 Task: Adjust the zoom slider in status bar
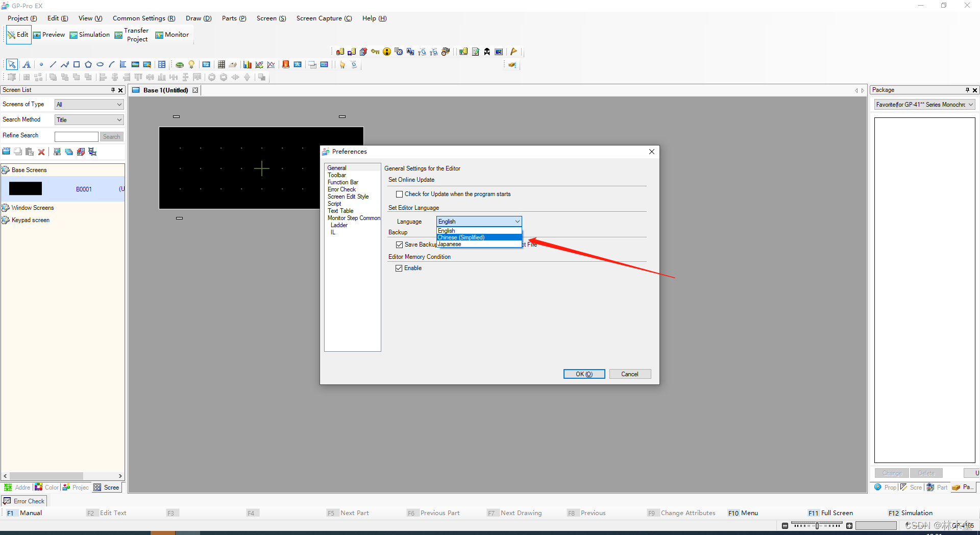coord(817,526)
